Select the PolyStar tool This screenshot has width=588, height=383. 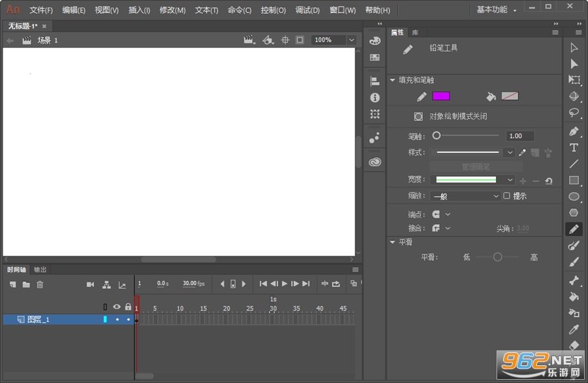[574, 212]
